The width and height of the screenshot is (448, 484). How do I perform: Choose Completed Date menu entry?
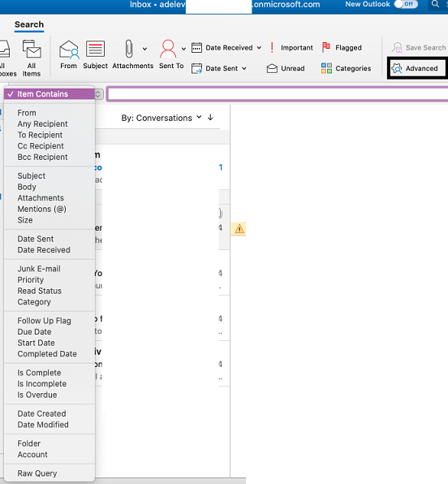coord(50,354)
